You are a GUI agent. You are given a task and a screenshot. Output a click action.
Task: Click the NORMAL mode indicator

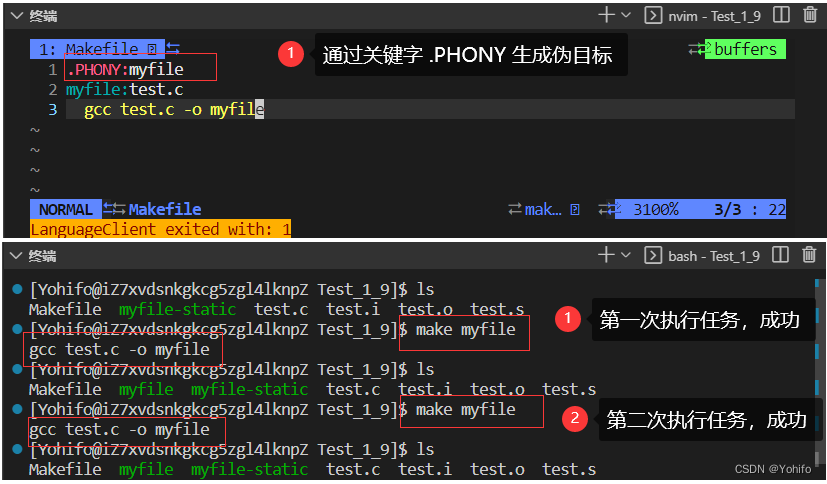pos(65,209)
